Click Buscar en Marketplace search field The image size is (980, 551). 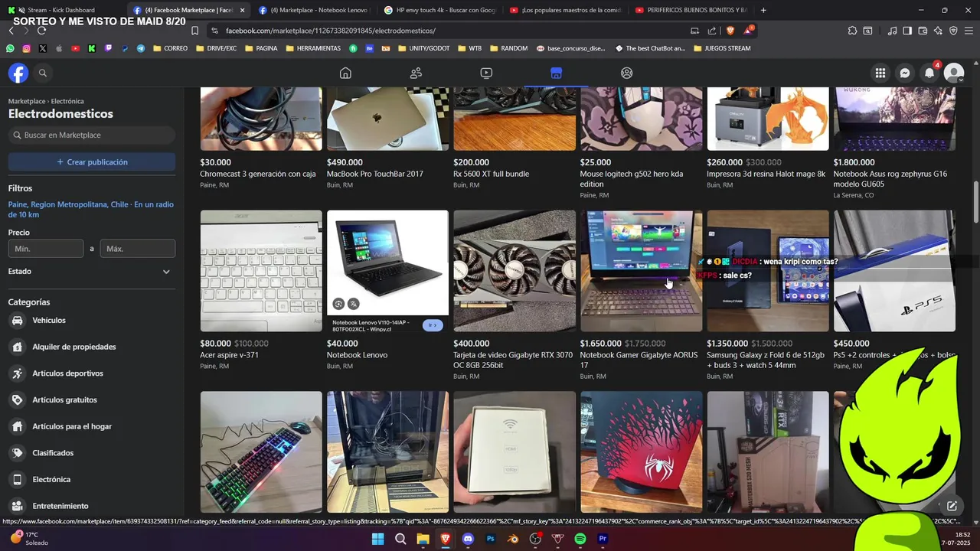click(x=92, y=135)
